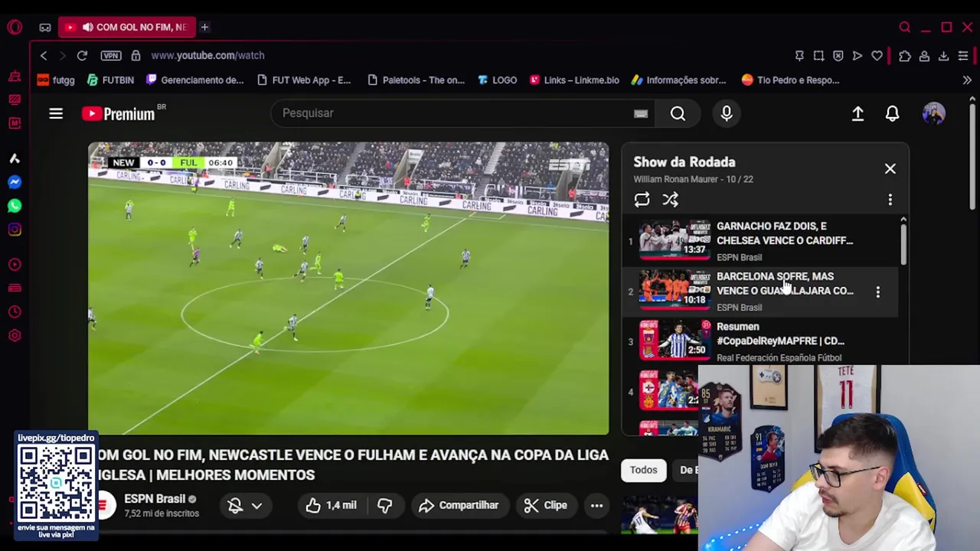Open the Tio Pedro e Respo bookmark
This screenshot has width=980, height=551.
point(791,80)
